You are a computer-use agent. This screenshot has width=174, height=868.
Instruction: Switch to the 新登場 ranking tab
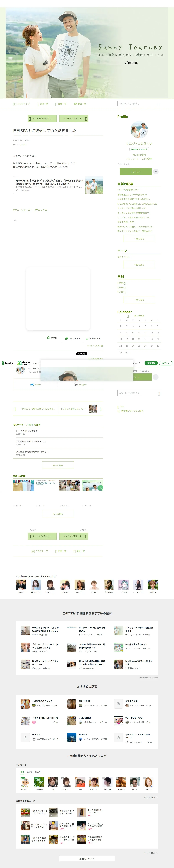[x=30, y=772]
